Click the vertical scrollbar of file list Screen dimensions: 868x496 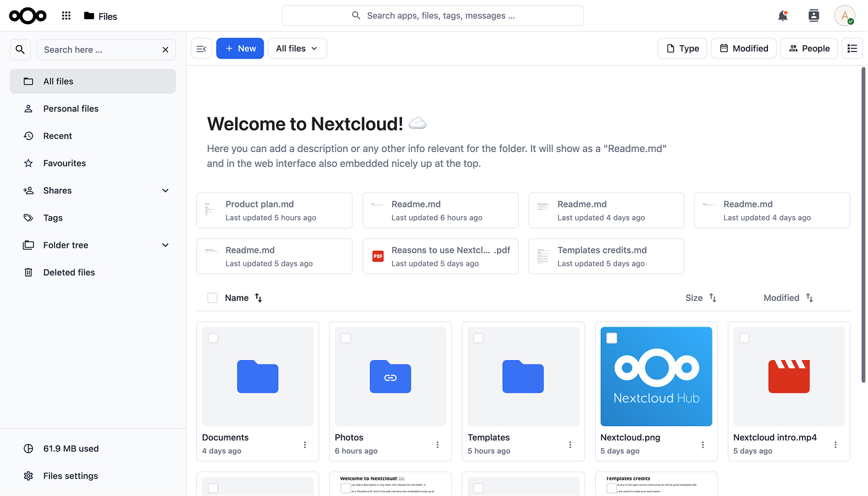coord(864,225)
